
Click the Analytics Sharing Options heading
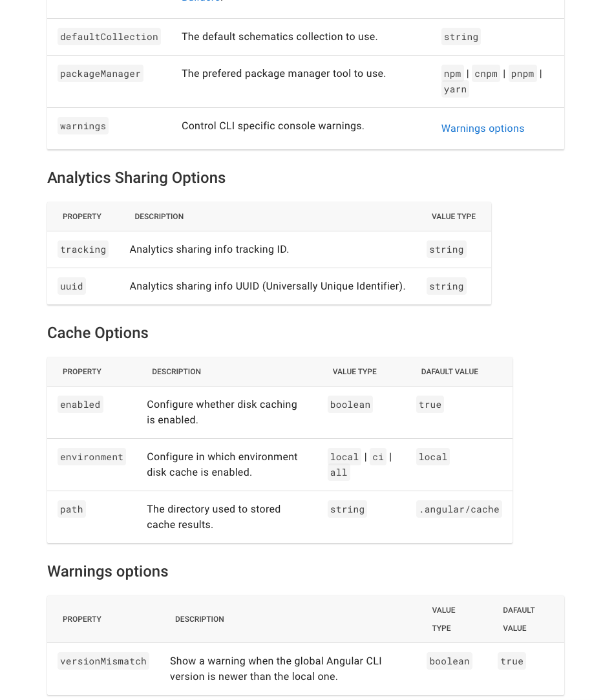click(x=136, y=178)
